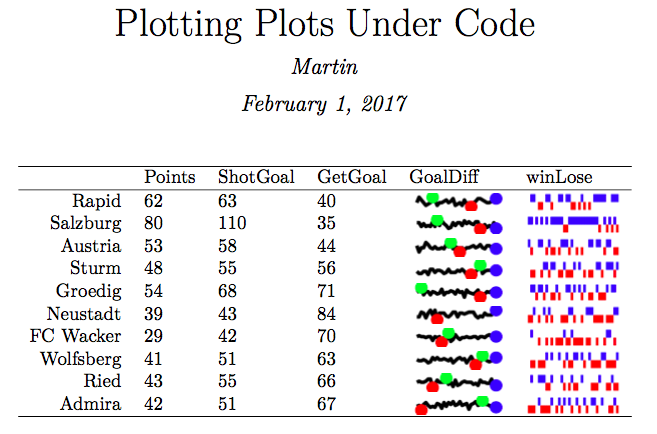Click the green dot in Ried's GoalDiff sparkline
Image resolution: width=657 pixels, height=434 pixels.
446,378
